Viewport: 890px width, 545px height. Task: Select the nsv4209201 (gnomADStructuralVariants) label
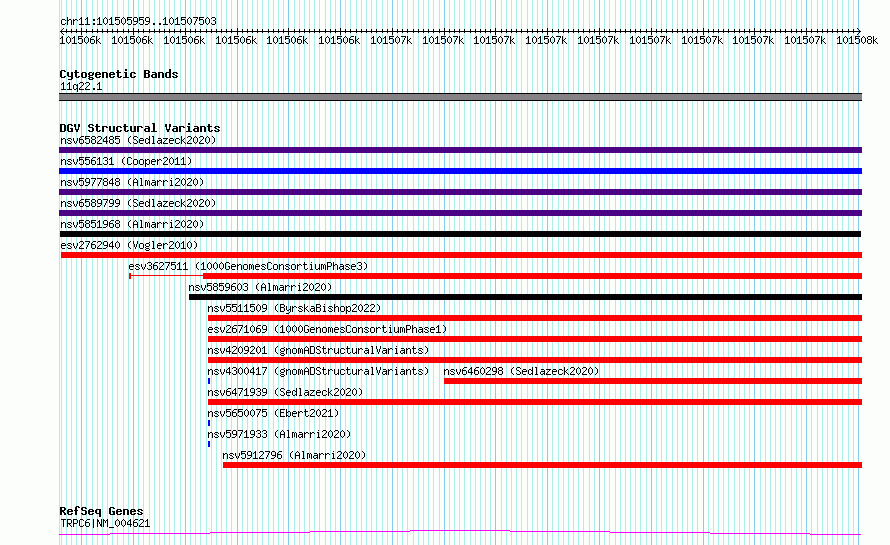click(x=318, y=350)
